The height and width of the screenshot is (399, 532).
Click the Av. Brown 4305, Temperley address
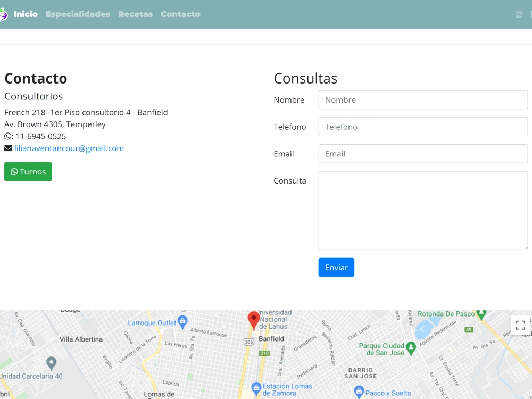pyautogui.click(x=55, y=124)
